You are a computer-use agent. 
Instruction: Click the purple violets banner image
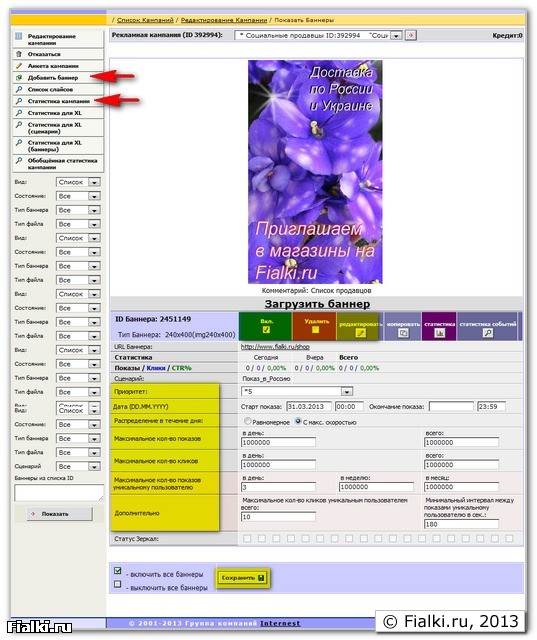pyautogui.click(x=315, y=172)
